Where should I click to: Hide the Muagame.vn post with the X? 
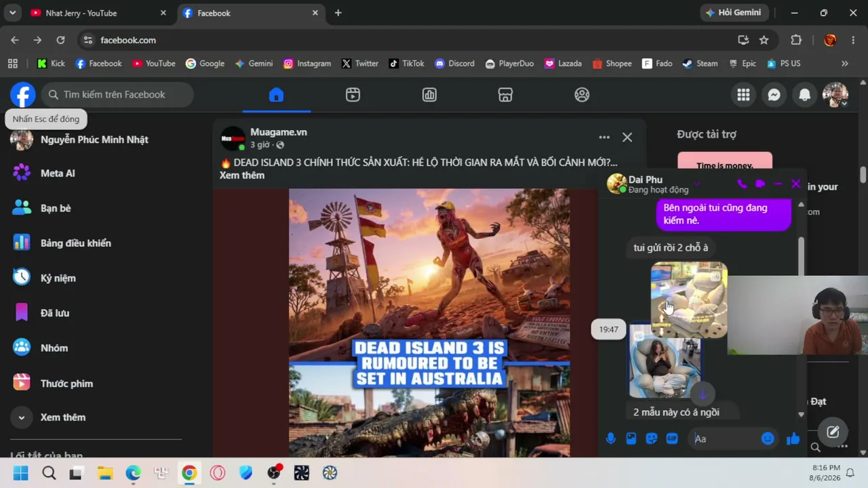tap(627, 138)
